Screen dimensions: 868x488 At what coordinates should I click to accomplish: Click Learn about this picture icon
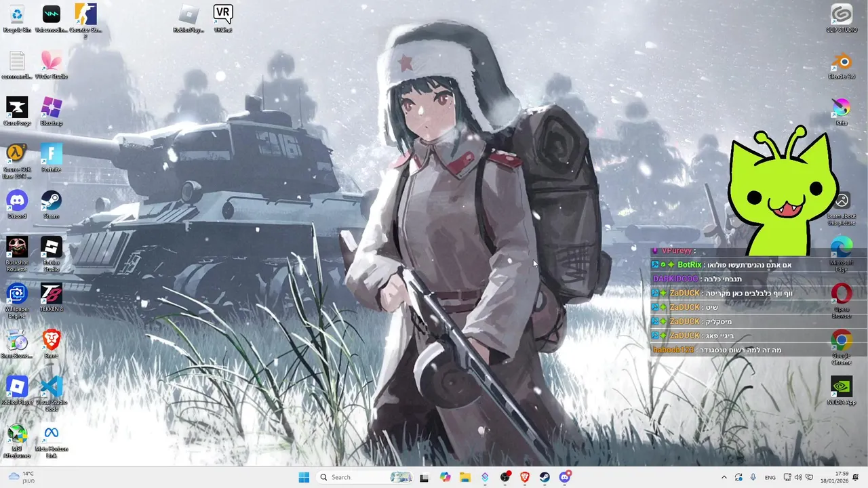pos(842,208)
